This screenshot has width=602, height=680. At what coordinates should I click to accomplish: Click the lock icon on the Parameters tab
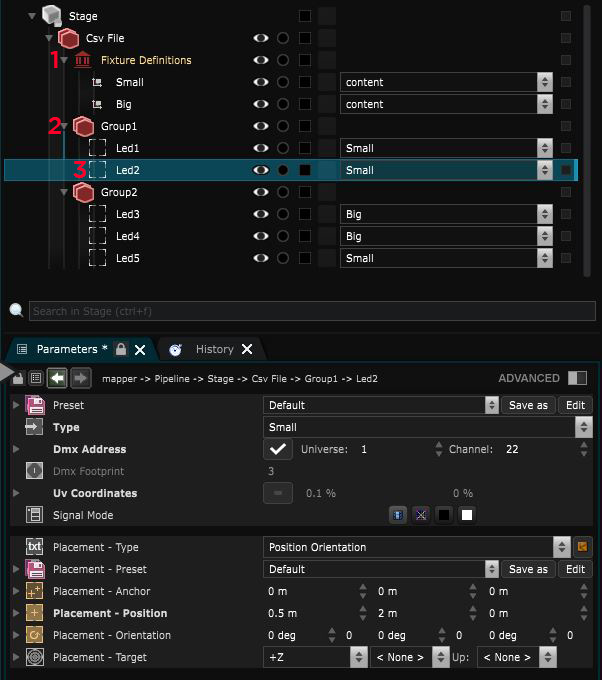121,349
